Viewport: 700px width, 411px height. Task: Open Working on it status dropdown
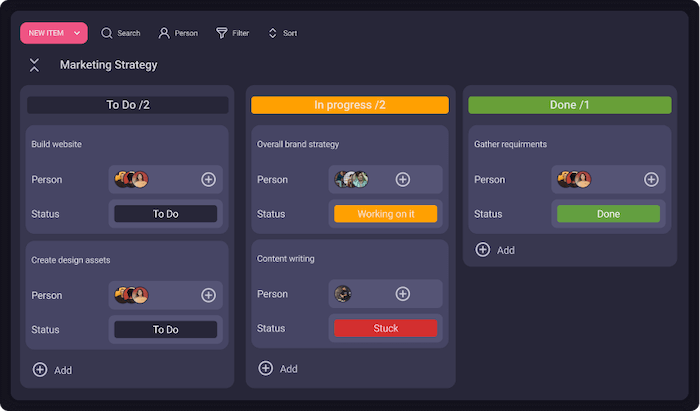click(x=385, y=214)
